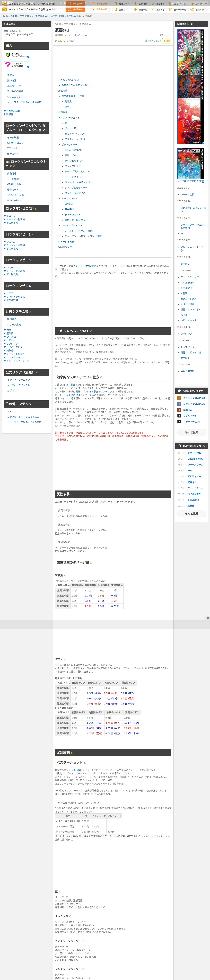Click the だれでも歓迎 label near title
The image size is (210, 980).
pos(153,41)
